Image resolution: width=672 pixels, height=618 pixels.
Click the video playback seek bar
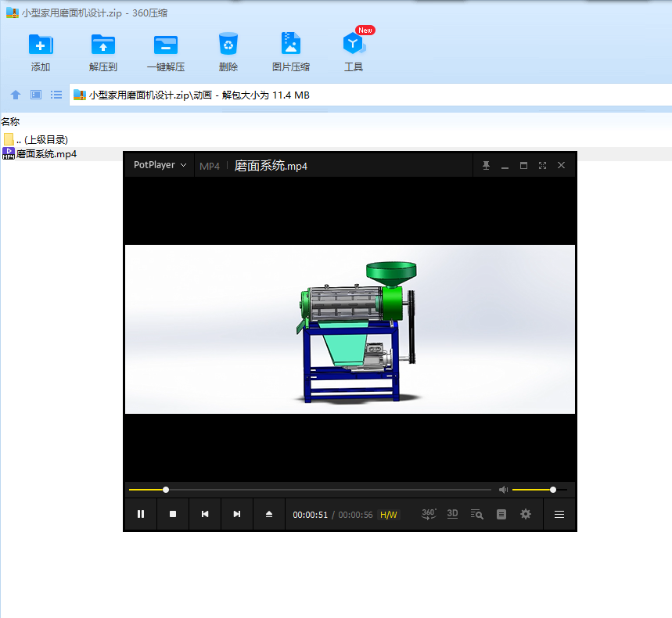pyautogui.click(x=310, y=490)
